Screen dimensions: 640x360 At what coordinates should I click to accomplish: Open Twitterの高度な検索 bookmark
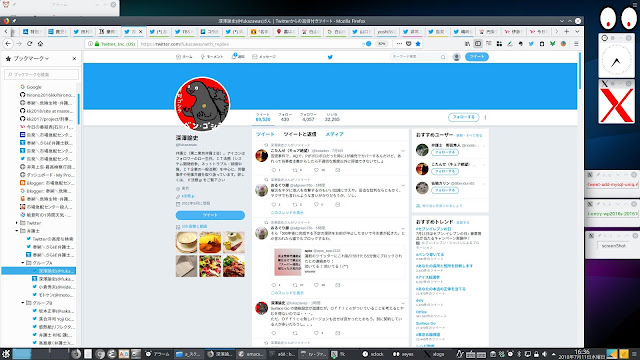[50, 239]
